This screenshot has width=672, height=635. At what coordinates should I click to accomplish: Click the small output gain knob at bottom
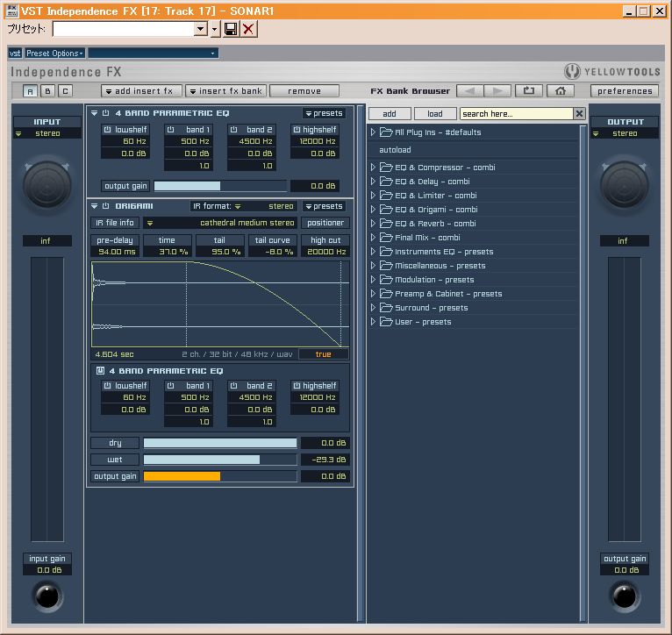tap(625, 596)
